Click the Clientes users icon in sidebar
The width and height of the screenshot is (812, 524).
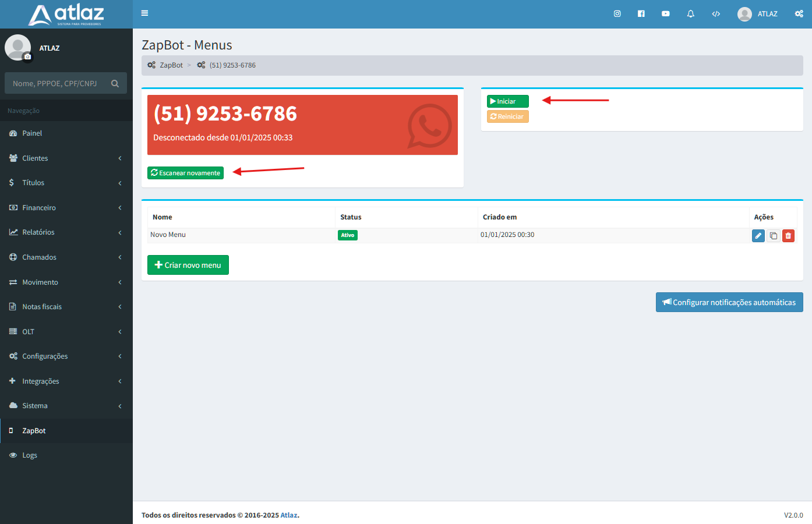pyautogui.click(x=13, y=158)
